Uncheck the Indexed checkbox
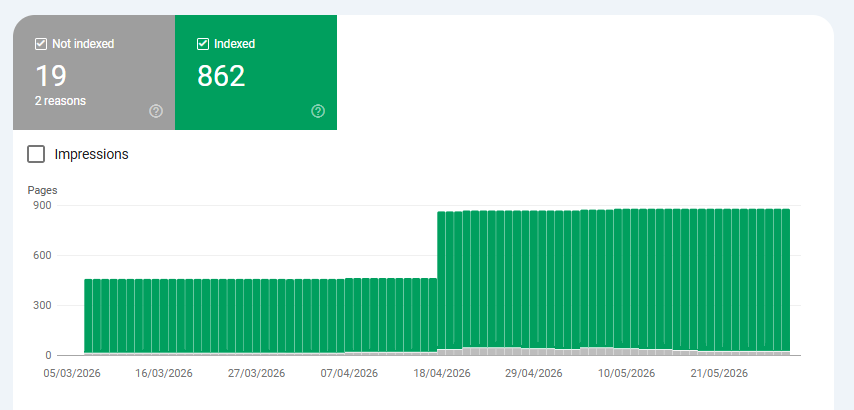This screenshot has height=410, width=854. [203, 44]
